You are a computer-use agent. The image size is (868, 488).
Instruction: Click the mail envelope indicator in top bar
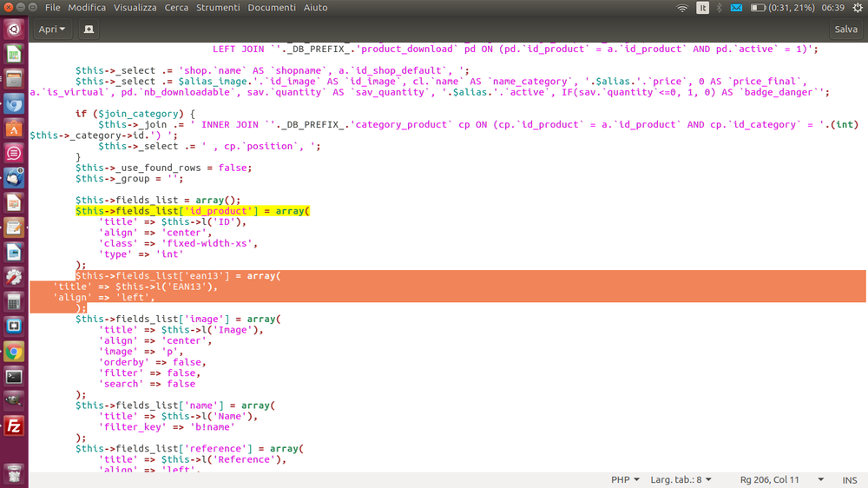(736, 8)
